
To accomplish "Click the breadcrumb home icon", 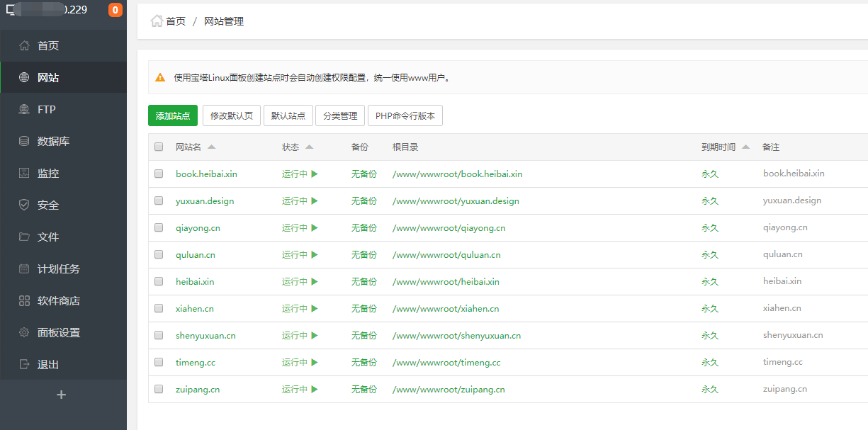I will point(157,21).
